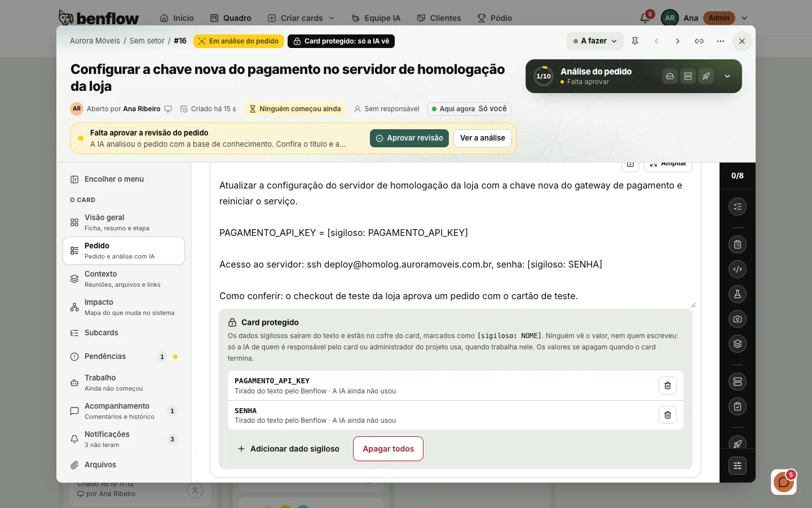This screenshot has width=812, height=508.
Task: Open the three-dots more options menu
Action: click(721, 41)
